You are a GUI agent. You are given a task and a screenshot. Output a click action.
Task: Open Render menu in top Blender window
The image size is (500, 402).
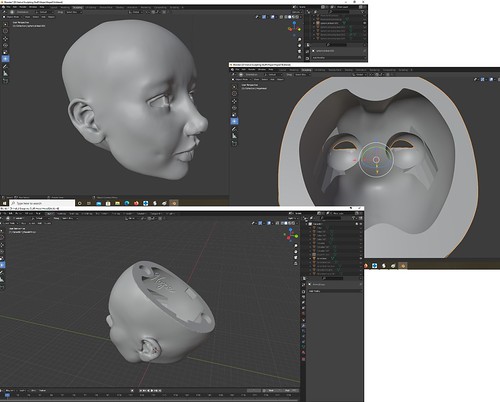tap(23, 7)
